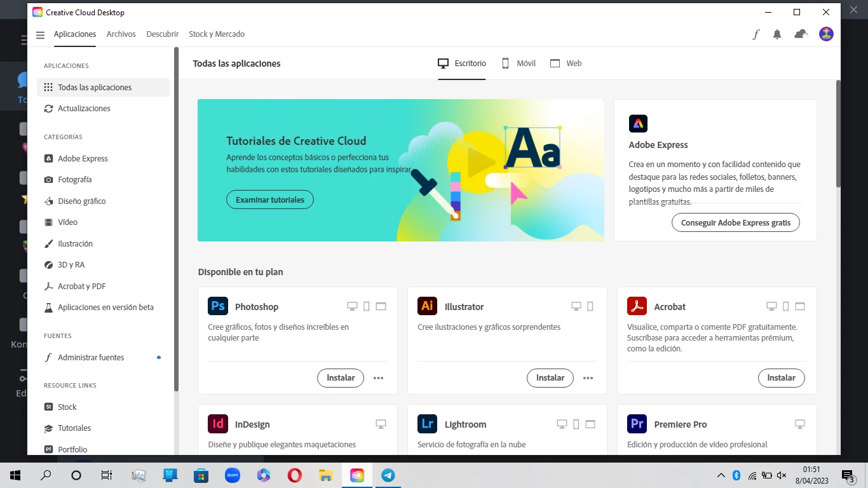This screenshot has width=868, height=488.
Task: Show hidden system tray icons
Action: pos(721,475)
